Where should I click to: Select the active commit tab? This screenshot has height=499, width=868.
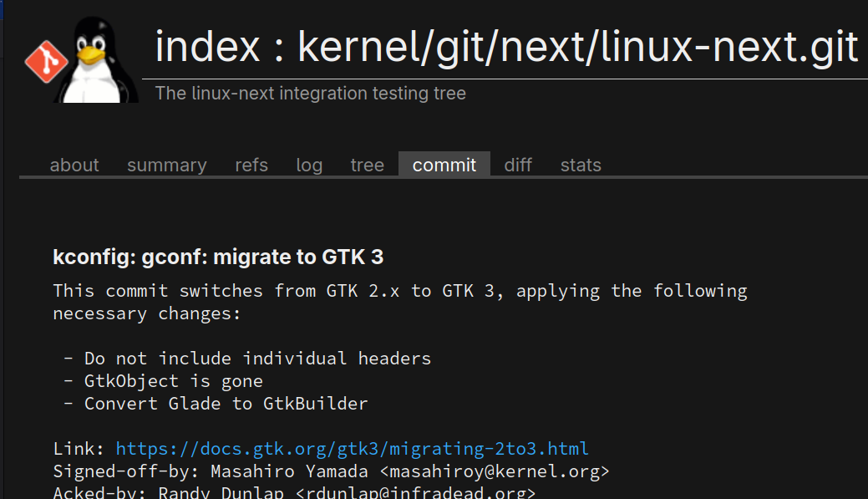pyautogui.click(x=444, y=165)
